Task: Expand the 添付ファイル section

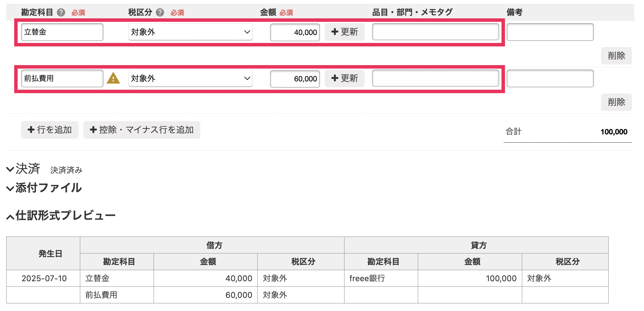Action: coord(44,188)
